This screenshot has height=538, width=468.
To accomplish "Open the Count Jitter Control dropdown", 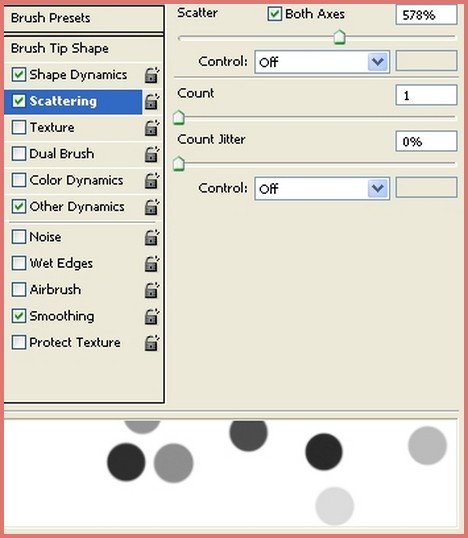I will [322, 188].
